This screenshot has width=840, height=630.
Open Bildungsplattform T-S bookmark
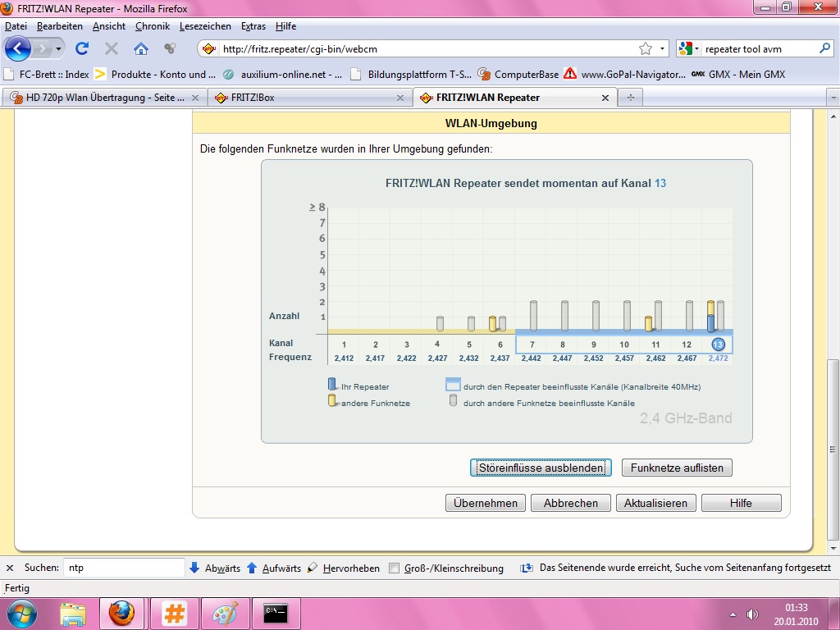[411, 74]
